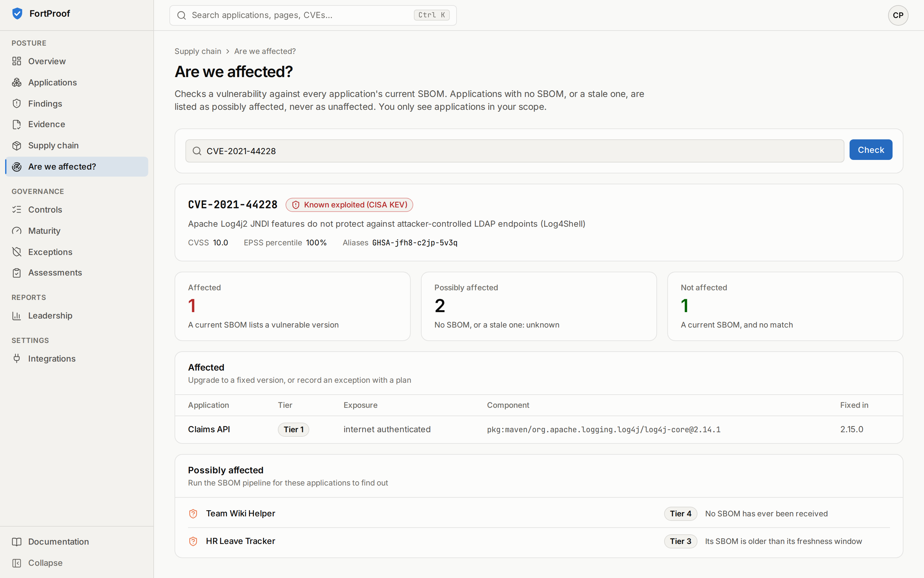Open the CP user avatar menu
Screen dimensions: 924x578
pos(898,15)
